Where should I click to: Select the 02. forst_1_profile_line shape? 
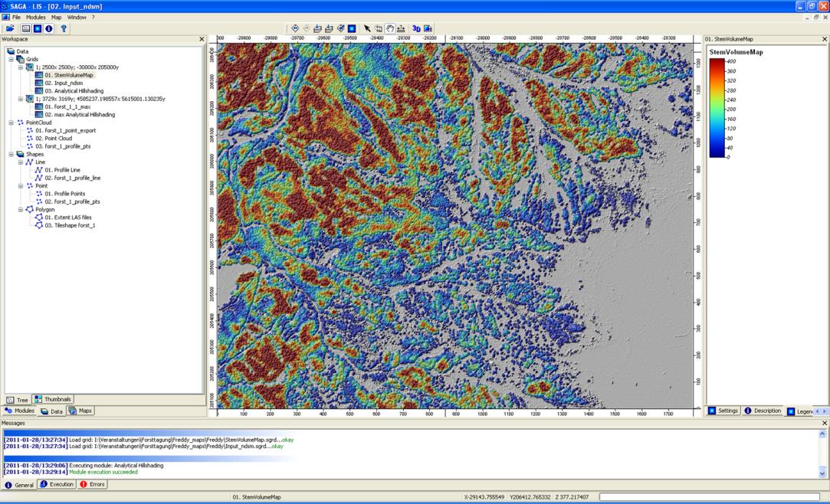(73, 178)
